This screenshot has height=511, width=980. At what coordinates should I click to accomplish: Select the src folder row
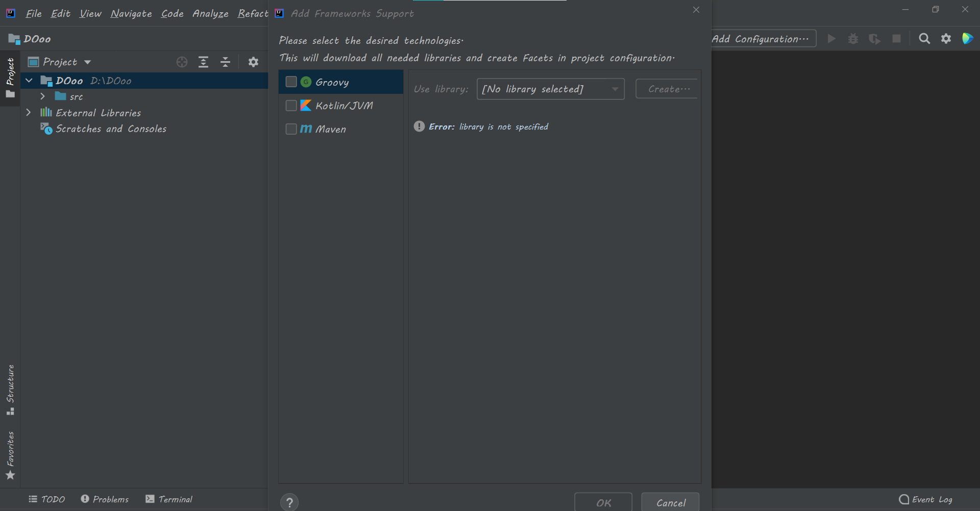click(x=144, y=96)
